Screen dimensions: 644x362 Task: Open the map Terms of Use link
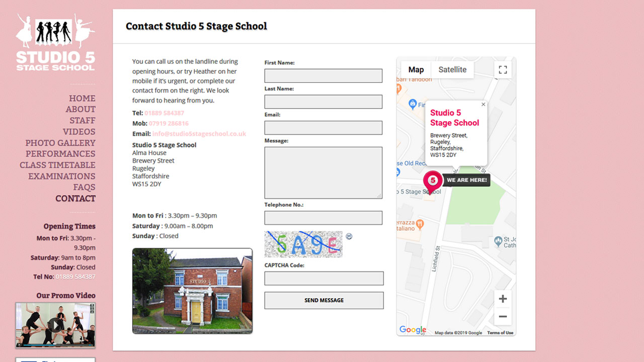[x=500, y=333]
